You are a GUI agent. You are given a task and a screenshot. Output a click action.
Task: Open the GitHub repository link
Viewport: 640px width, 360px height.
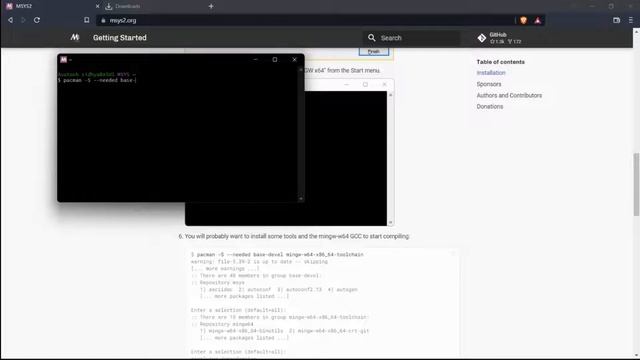point(500,38)
